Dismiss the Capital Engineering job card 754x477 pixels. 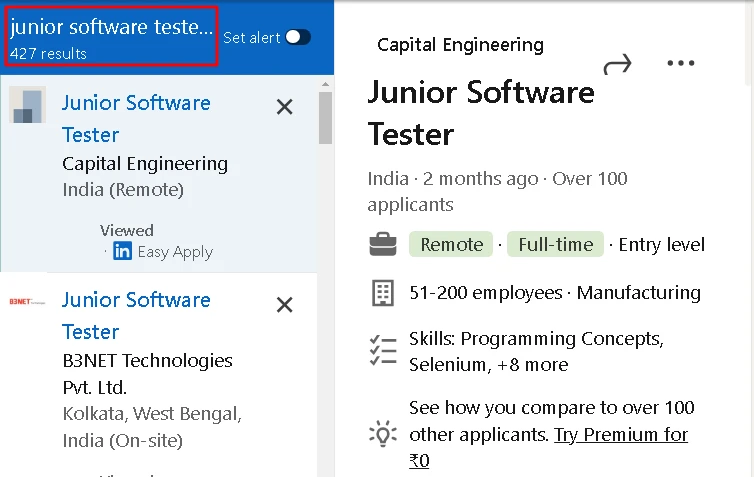(285, 107)
